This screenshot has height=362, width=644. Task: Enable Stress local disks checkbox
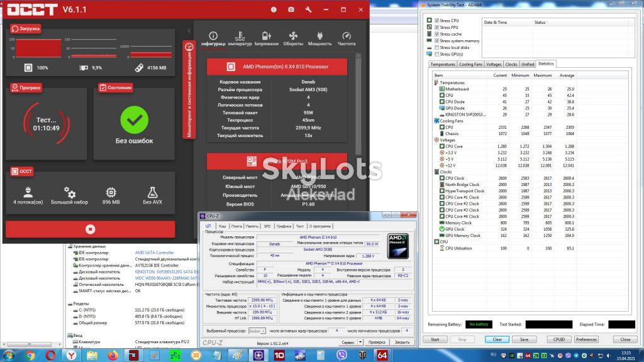click(437, 48)
